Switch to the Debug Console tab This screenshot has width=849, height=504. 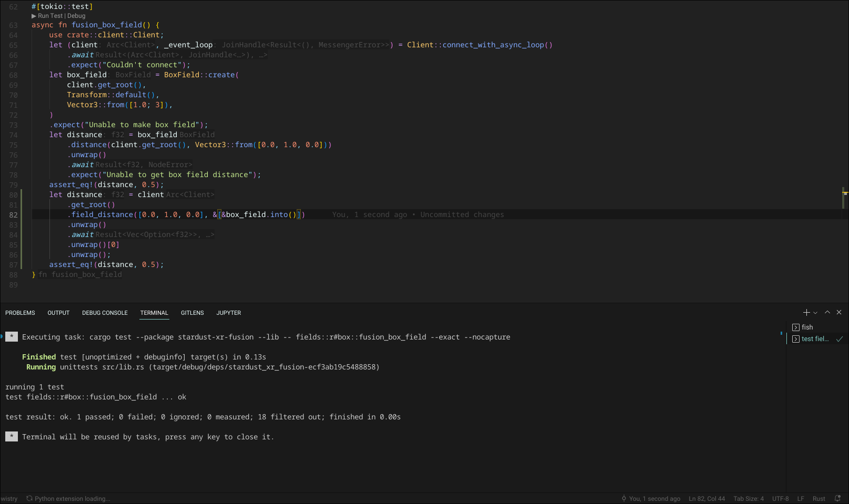pyautogui.click(x=105, y=313)
